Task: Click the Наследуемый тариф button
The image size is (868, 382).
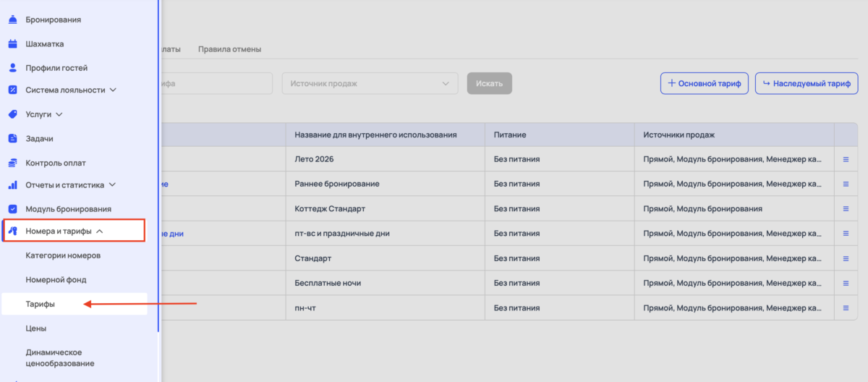Action: point(805,83)
